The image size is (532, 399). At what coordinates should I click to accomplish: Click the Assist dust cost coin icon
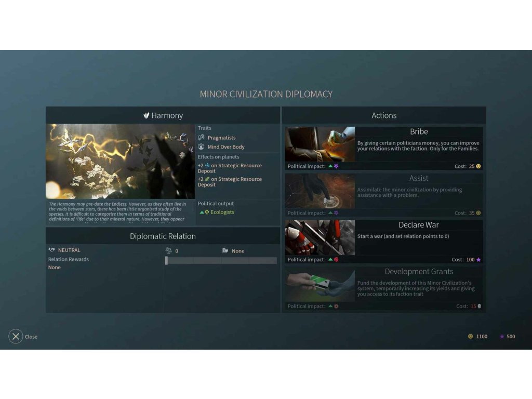click(478, 212)
